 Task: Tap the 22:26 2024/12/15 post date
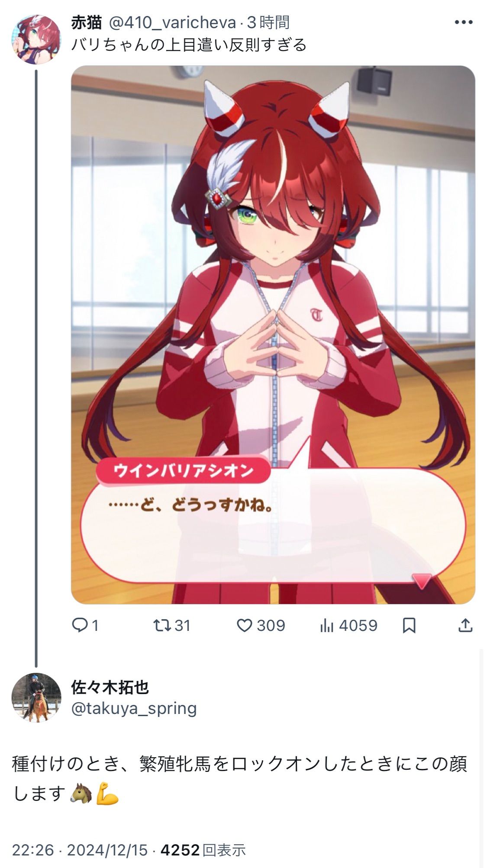(80, 850)
